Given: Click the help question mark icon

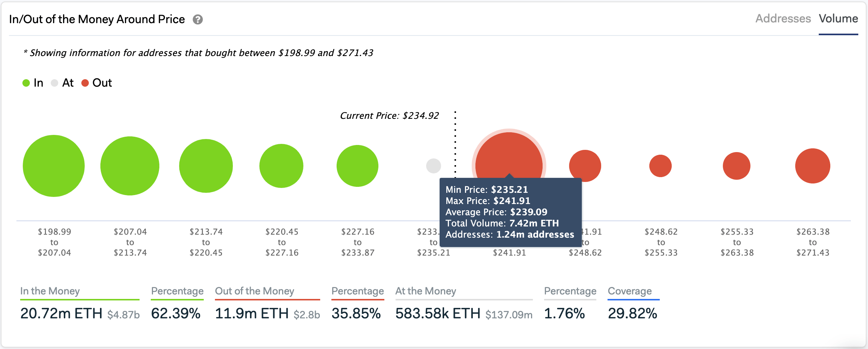Looking at the screenshot, I should coord(198,19).
